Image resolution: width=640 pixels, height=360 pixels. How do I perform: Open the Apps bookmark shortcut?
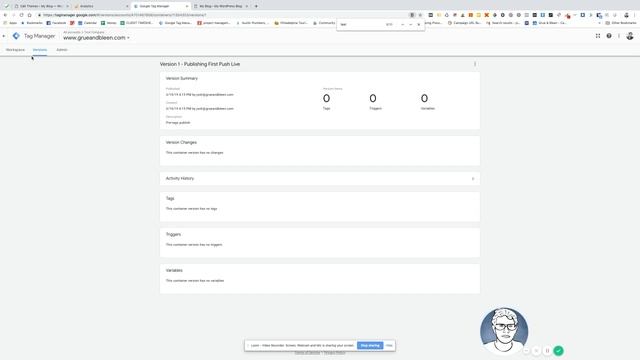point(10,23)
